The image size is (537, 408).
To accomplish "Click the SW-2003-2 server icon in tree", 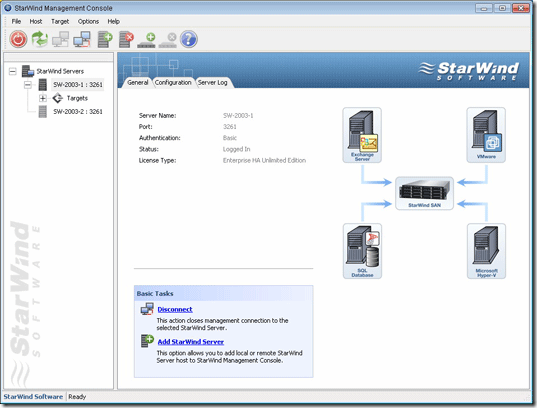I will click(43, 112).
